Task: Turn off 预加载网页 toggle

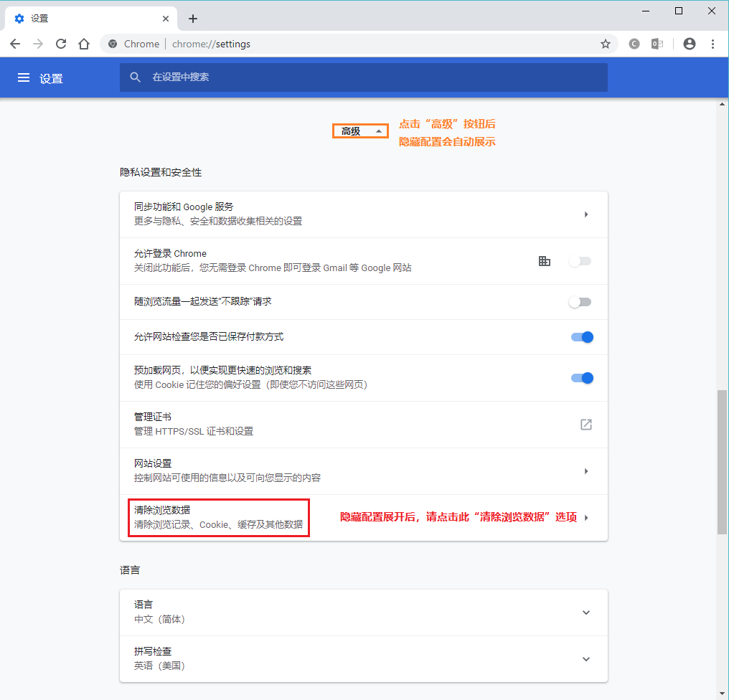Action: (582, 378)
